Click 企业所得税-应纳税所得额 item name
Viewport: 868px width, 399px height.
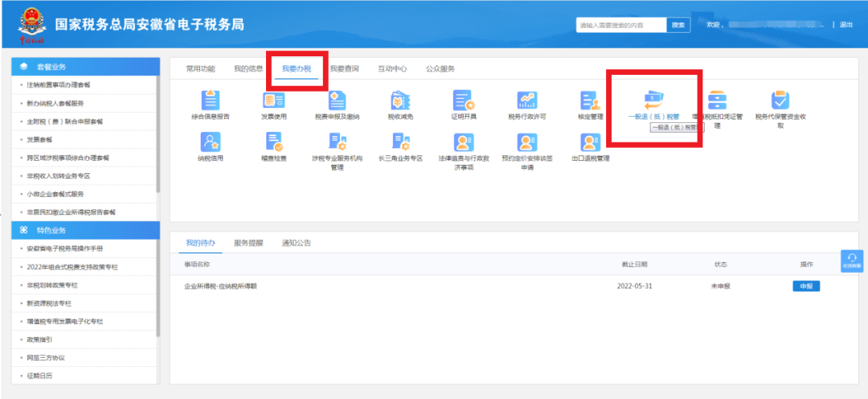pyautogui.click(x=221, y=286)
